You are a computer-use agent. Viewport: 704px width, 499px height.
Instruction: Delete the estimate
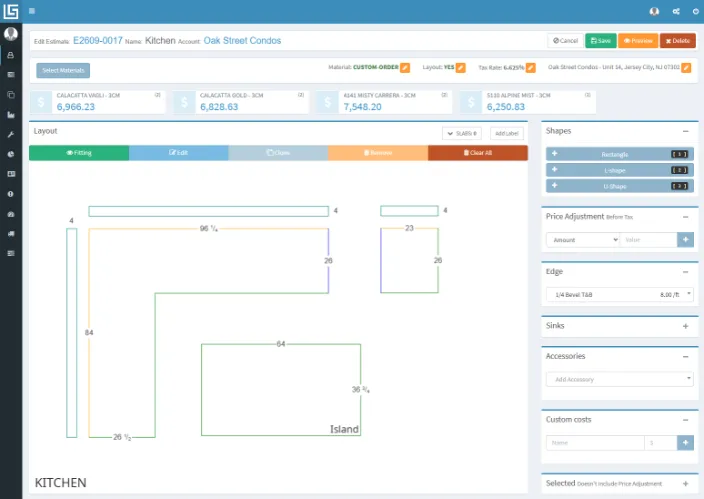coord(678,41)
